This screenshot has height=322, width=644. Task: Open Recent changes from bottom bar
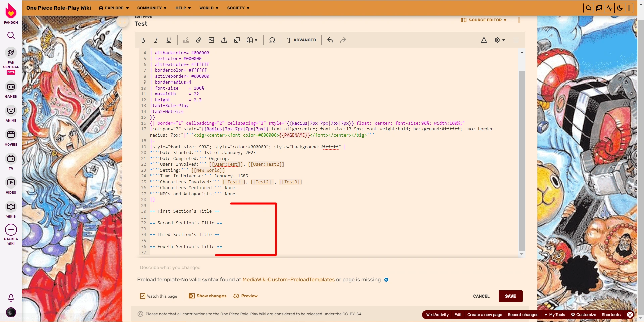pyautogui.click(x=523, y=315)
